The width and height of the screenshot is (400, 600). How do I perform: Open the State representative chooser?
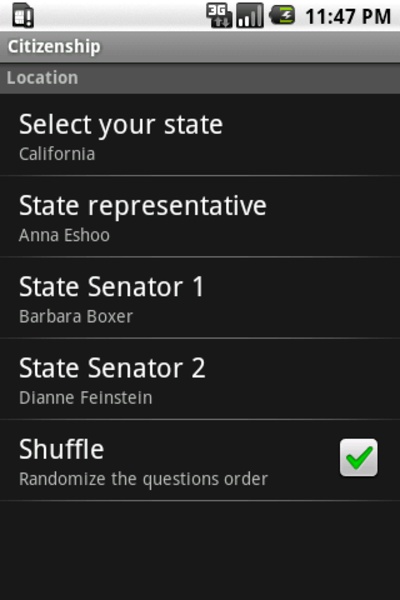pyautogui.click(x=200, y=217)
